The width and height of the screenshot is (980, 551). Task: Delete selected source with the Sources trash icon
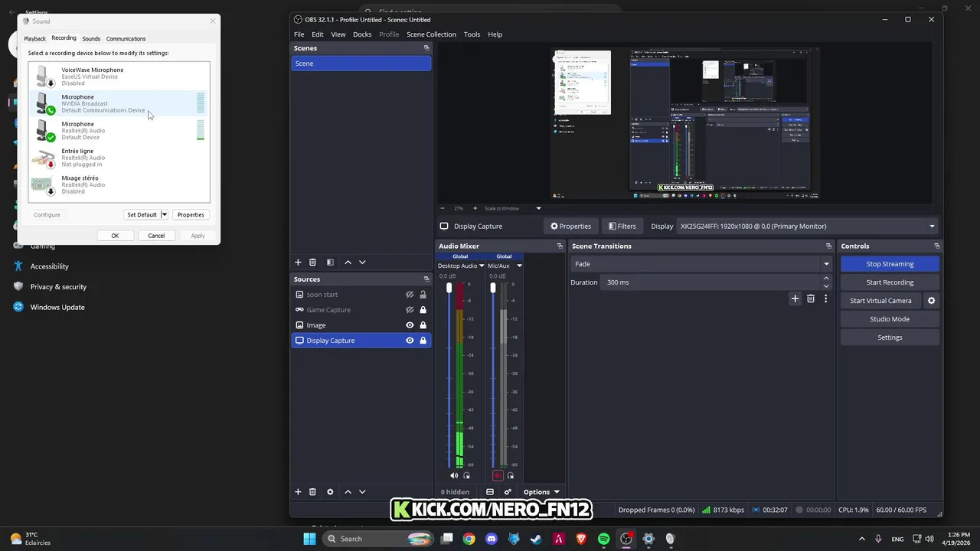tap(312, 492)
